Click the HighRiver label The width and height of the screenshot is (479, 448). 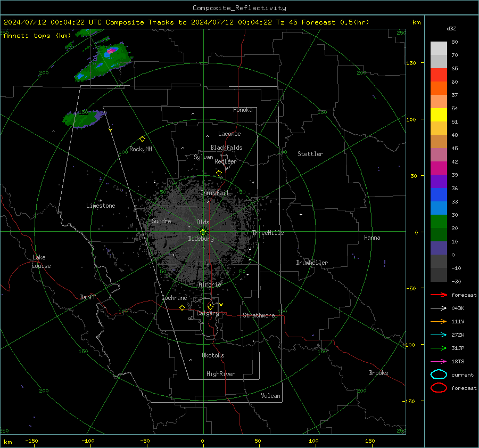click(221, 374)
